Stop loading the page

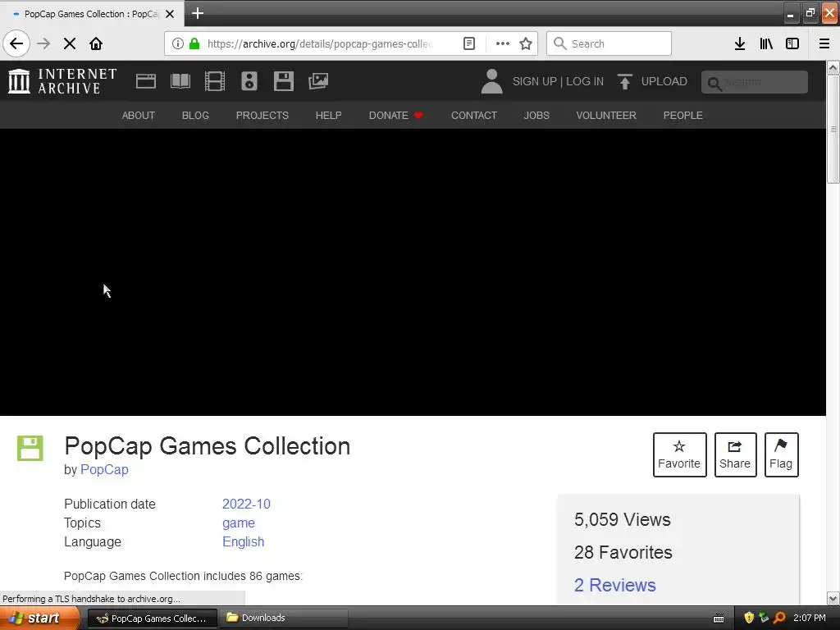[x=70, y=43]
